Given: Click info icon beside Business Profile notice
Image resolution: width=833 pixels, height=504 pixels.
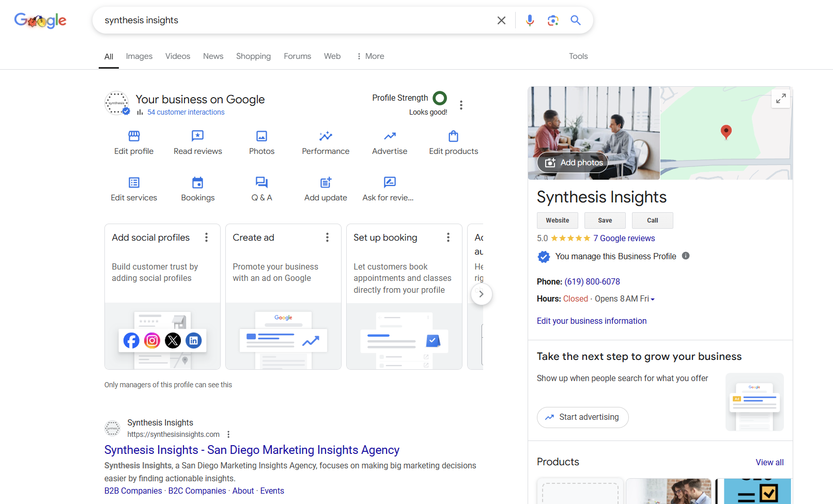Looking at the screenshot, I should (686, 256).
